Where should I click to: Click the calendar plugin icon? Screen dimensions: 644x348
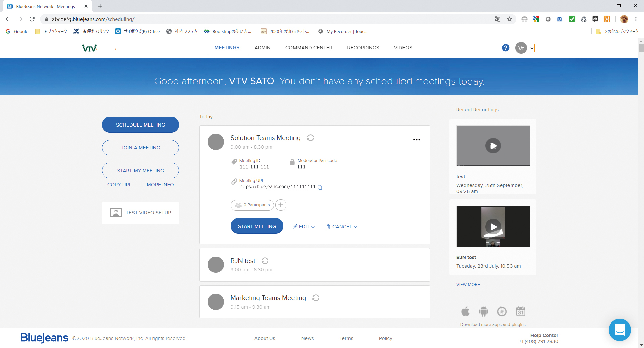pyautogui.click(x=521, y=311)
